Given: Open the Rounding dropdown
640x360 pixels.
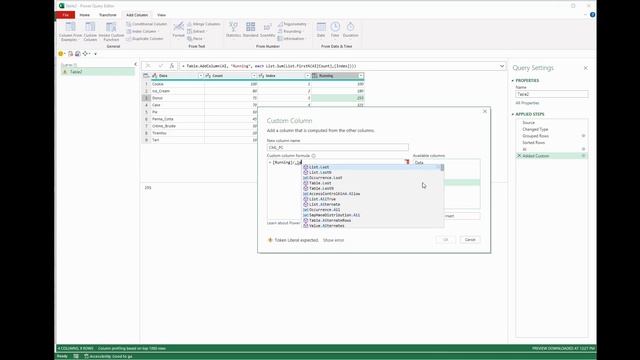Looking at the screenshot, I should 290,31.
